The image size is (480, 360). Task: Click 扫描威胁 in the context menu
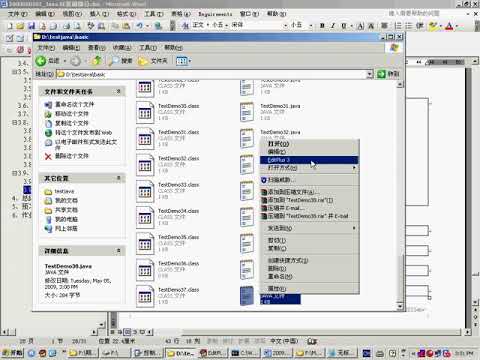pyautogui.click(x=309, y=180)
